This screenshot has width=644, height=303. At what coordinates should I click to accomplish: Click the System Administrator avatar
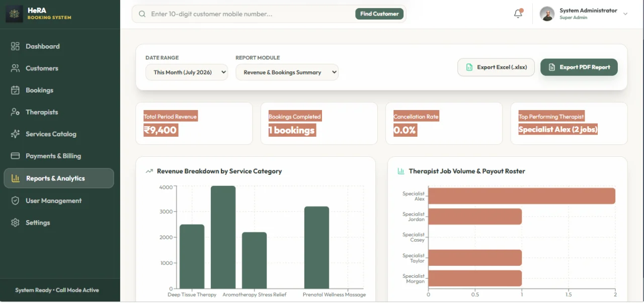pyautogui.click(x=547, y=14)
